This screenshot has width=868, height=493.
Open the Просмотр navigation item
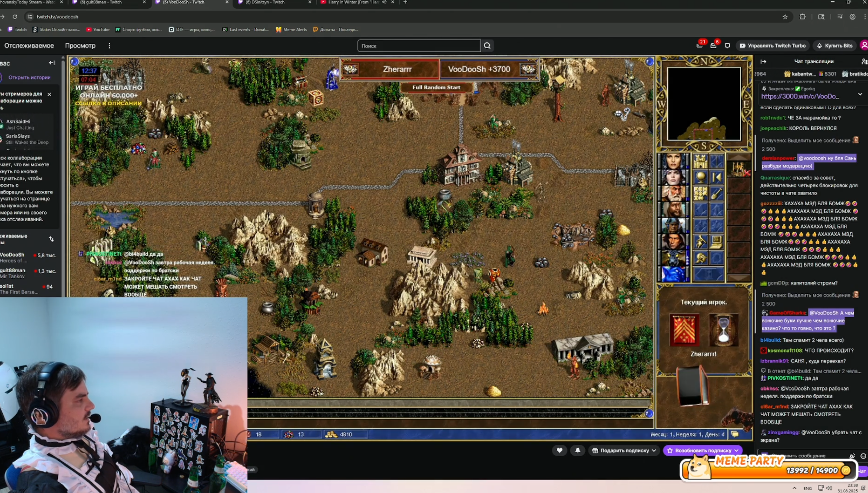coord(80,46)
